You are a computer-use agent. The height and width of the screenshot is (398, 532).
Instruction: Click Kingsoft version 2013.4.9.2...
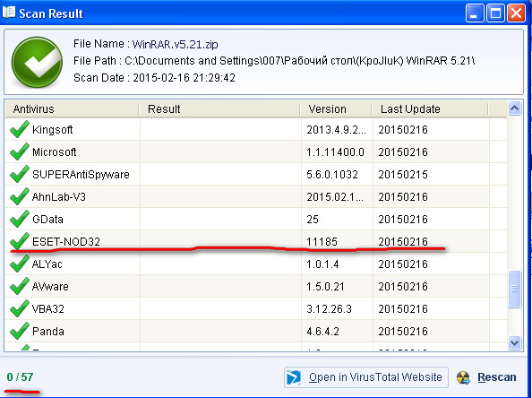click(x=336, y=129)
